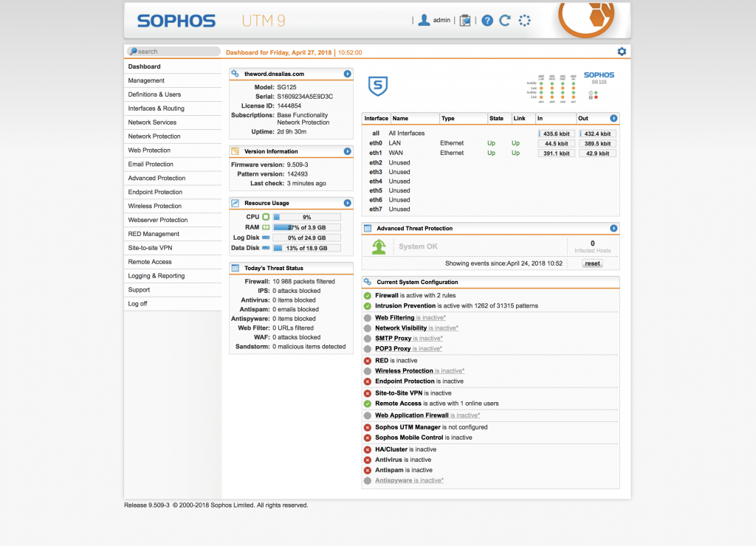Open the clipboard icon in the header
This screenshot has height=546, width=756.
pyautogui.click(x=465, y=21)
